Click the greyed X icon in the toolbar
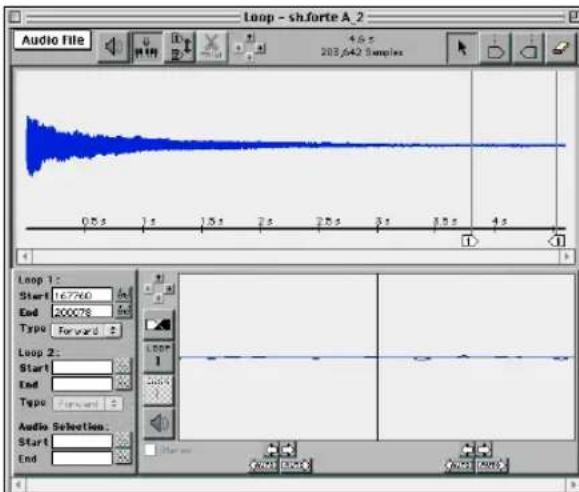 pyautogui.click(x=212, y=47)
